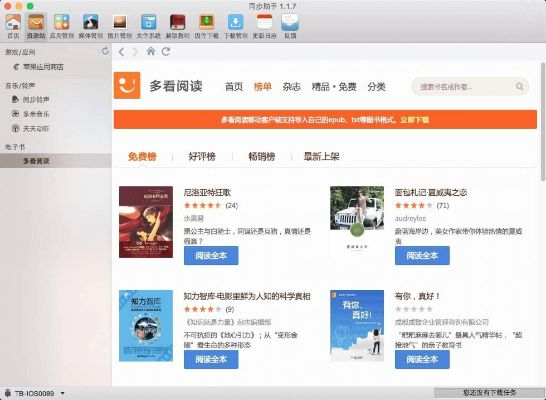This screenshot has height=400, width=546.
Task: Click the browser home icon
Action: tap(151, 52)
